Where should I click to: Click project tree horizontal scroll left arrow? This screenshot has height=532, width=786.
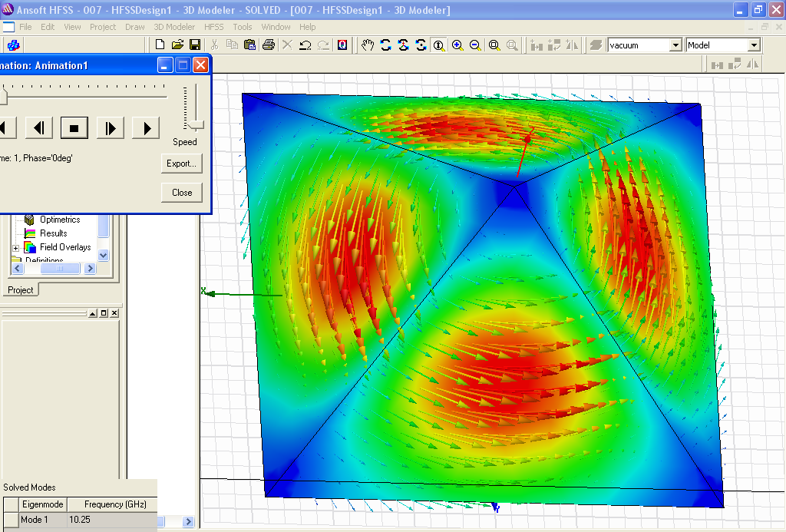tap(18, 268)
